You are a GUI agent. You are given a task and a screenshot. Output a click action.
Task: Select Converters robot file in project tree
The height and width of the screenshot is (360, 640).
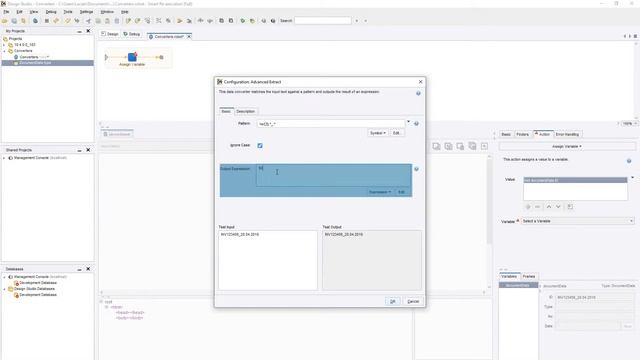click(31, 57)
